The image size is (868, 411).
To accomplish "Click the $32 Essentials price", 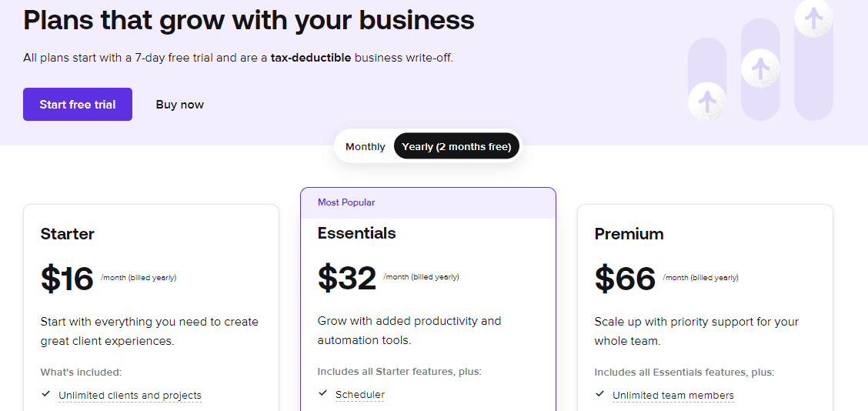I will 347,278.
